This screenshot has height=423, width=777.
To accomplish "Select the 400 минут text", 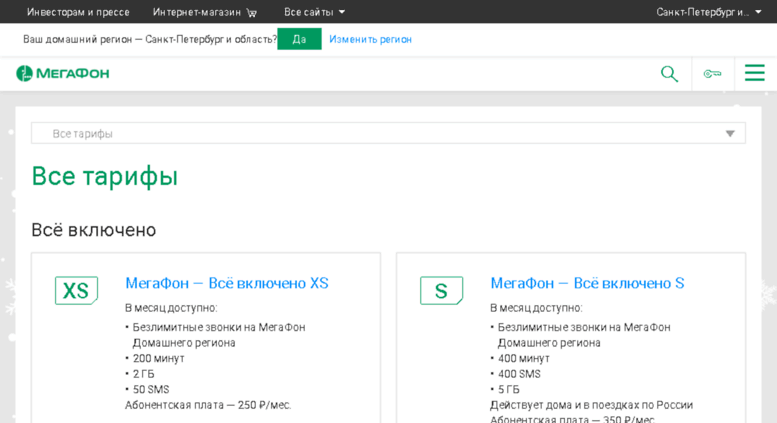I will pos(524,358).
